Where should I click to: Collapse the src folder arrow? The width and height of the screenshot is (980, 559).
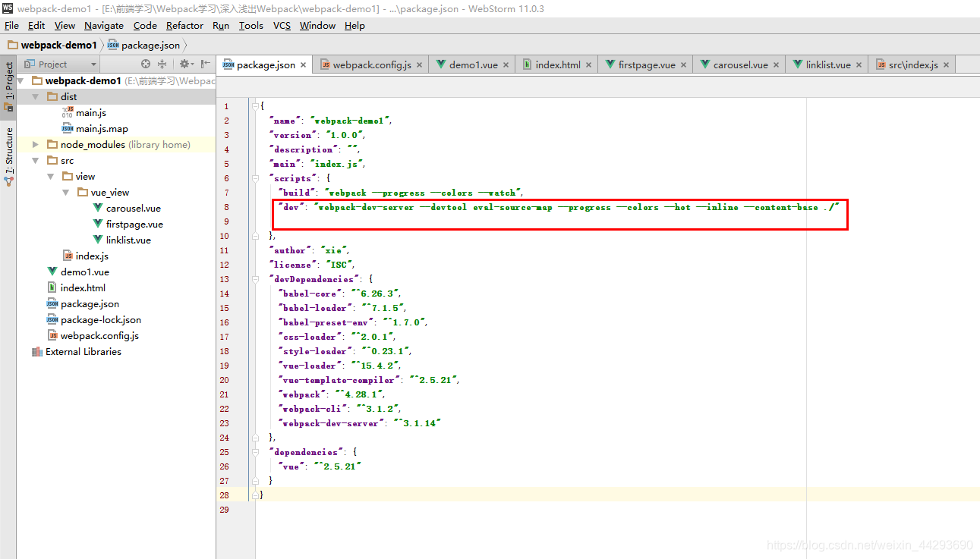click(36, 160)
